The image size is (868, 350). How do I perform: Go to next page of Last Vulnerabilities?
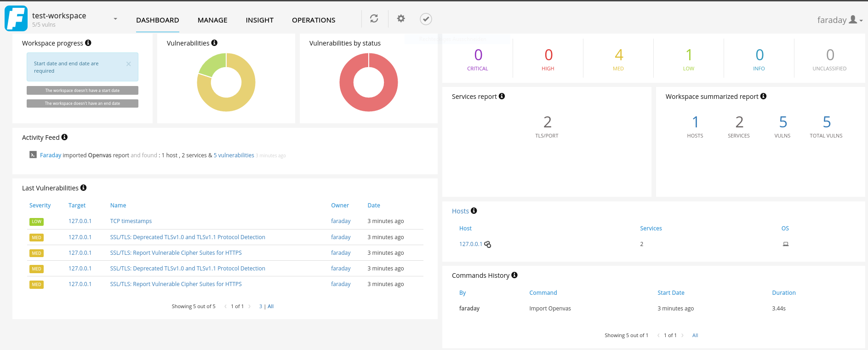(250, 306)
